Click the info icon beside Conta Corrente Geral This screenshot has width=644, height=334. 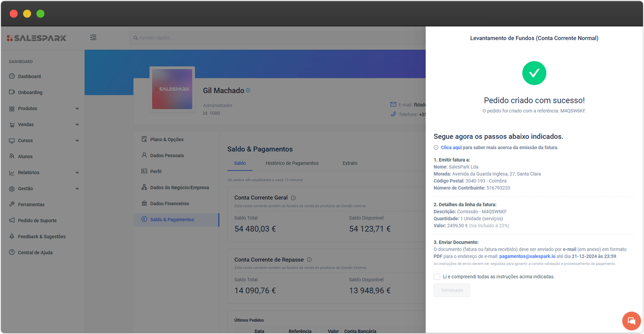pyautogui.click(x=293, y=198)
